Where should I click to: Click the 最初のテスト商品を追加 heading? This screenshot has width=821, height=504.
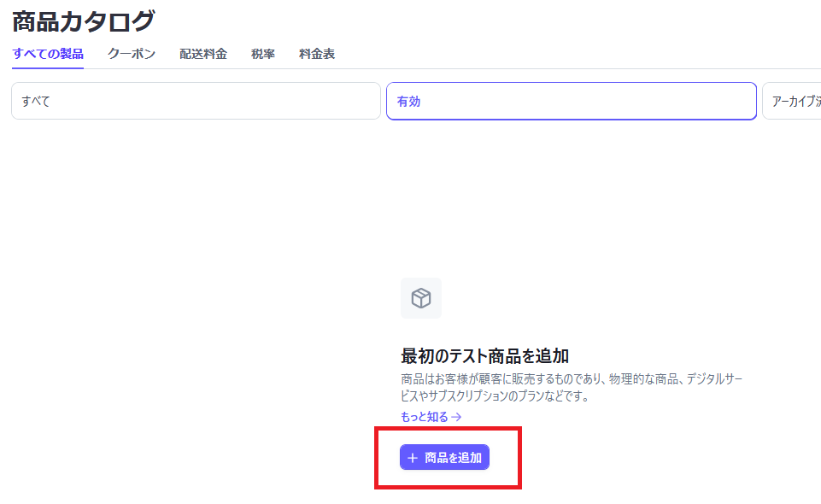point(484,355)
